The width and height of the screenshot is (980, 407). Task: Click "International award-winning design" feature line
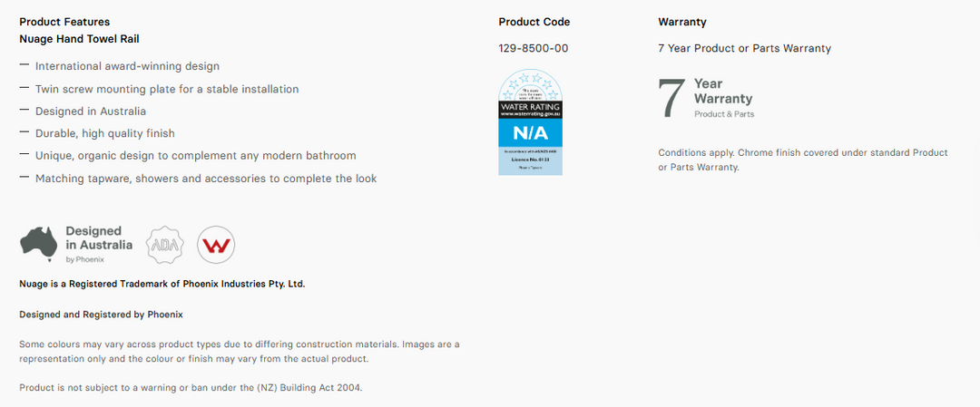[128, 66]
